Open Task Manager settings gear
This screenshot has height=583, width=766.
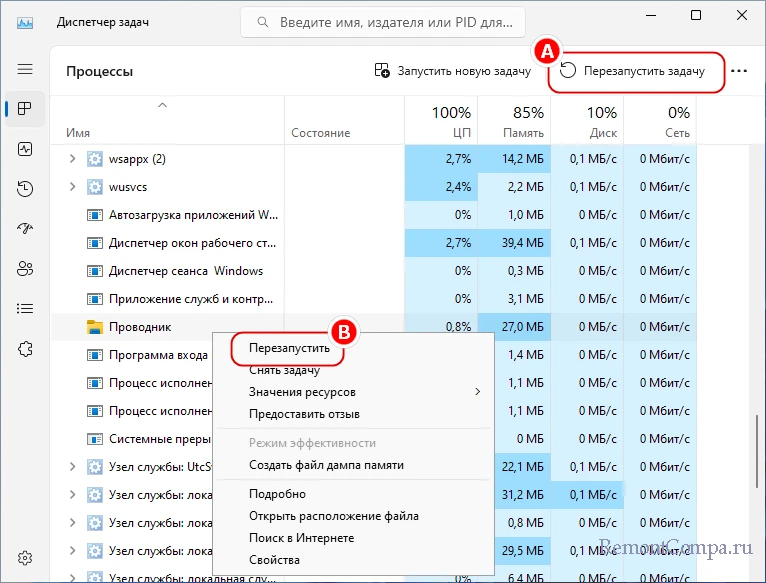[25, 558]
